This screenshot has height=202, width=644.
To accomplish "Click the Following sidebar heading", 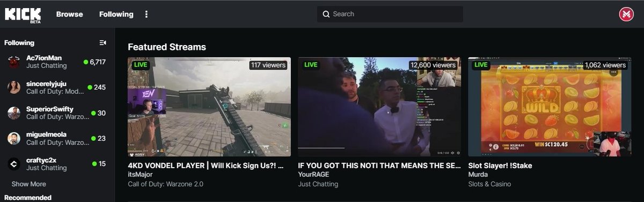I will click(x=19, y=43).
